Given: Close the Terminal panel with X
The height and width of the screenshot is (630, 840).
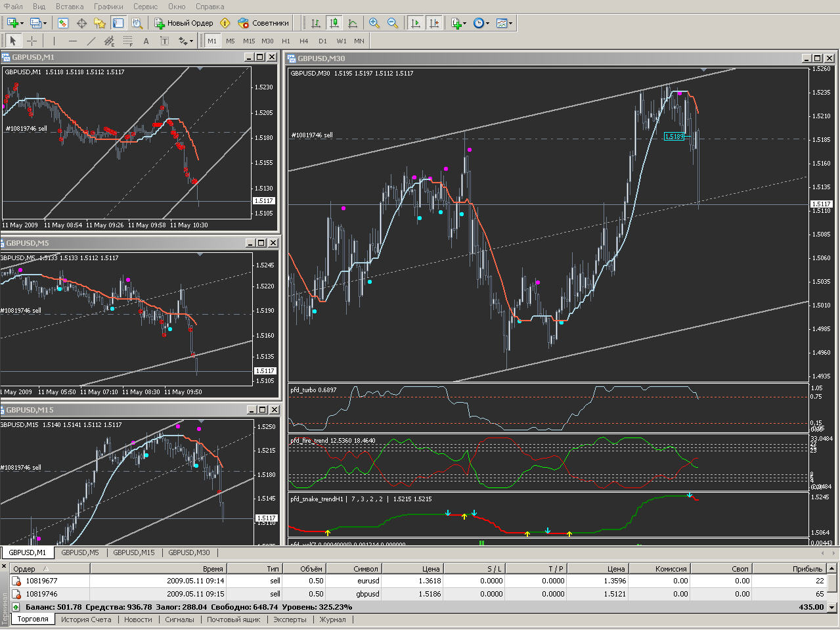Looking at the screenshot, I should pos(4,566).
